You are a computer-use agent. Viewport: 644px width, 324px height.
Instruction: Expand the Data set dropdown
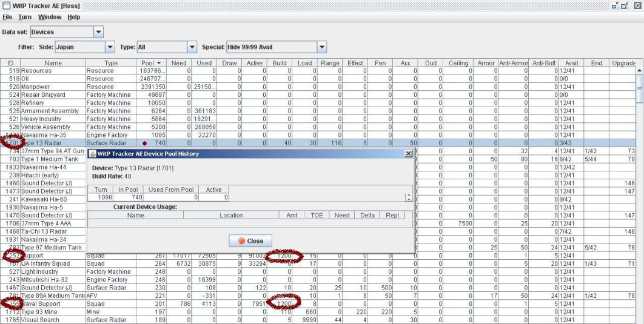point(99,32)
